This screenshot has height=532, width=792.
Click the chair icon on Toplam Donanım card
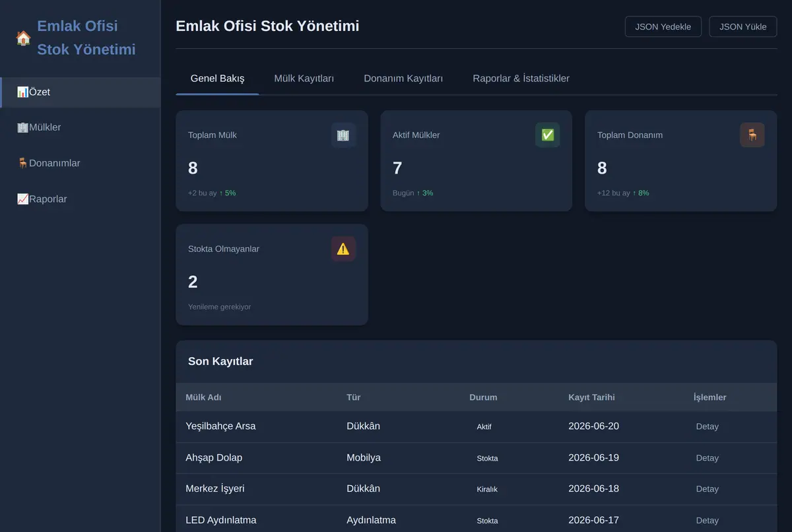pyautogui.click(x=752, y=135)
